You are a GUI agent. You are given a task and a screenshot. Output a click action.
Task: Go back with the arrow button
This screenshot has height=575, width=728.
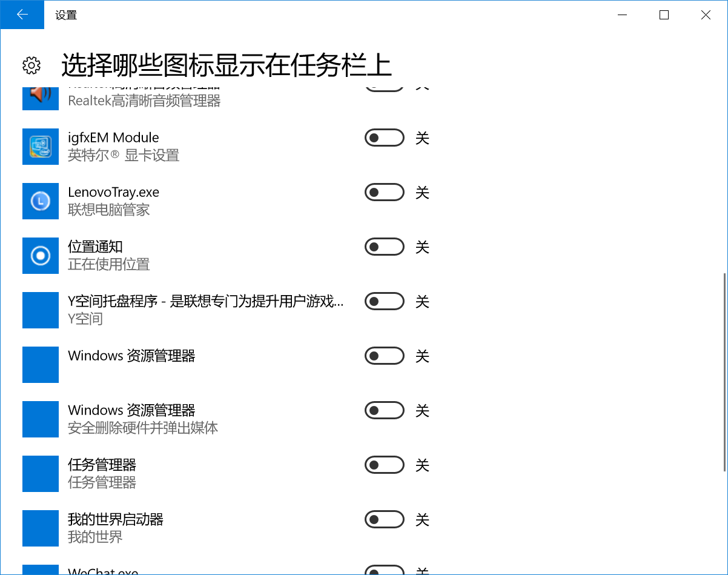click(x=22, y=15)
